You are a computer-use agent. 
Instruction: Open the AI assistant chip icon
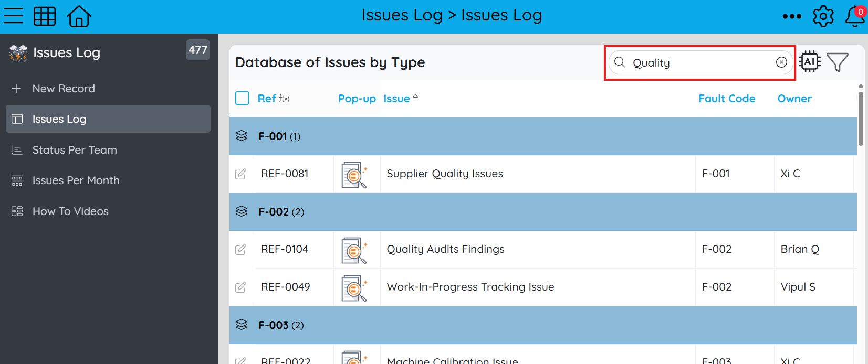pos(810,62)
